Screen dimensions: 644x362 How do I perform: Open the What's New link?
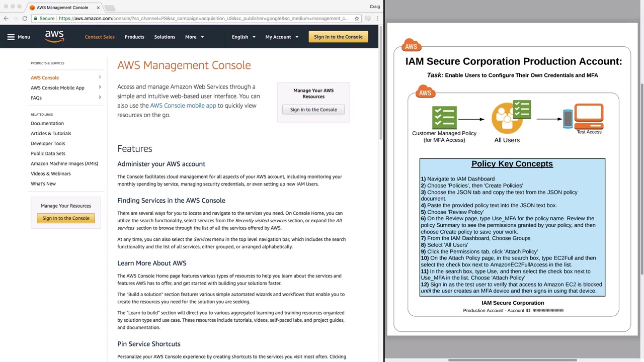(43, 184)
